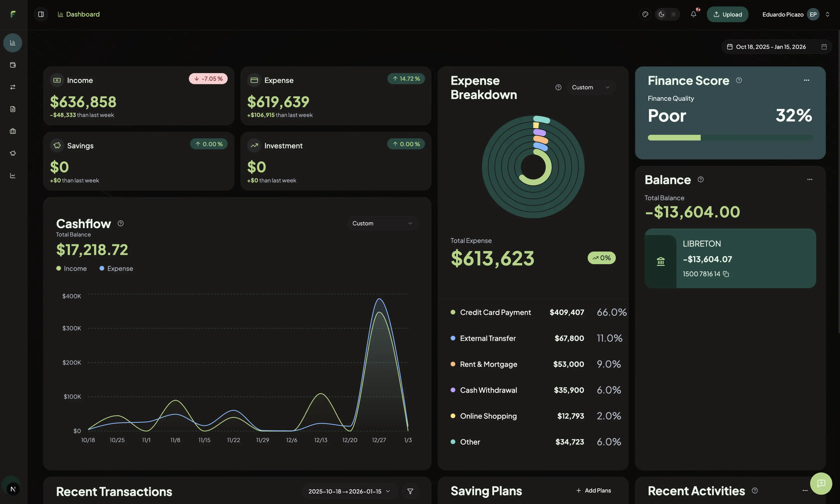Open Balance card more options menu
The height and width of the screenshot is (504, 840).
(x=810, y=179)
